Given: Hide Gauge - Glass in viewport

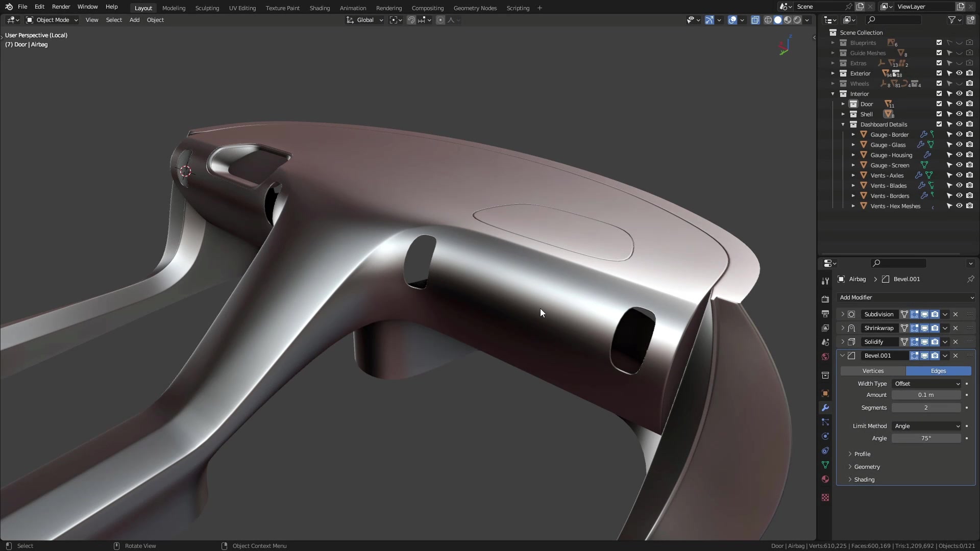Looking at the screenshot, I should (x=960, y=145).
